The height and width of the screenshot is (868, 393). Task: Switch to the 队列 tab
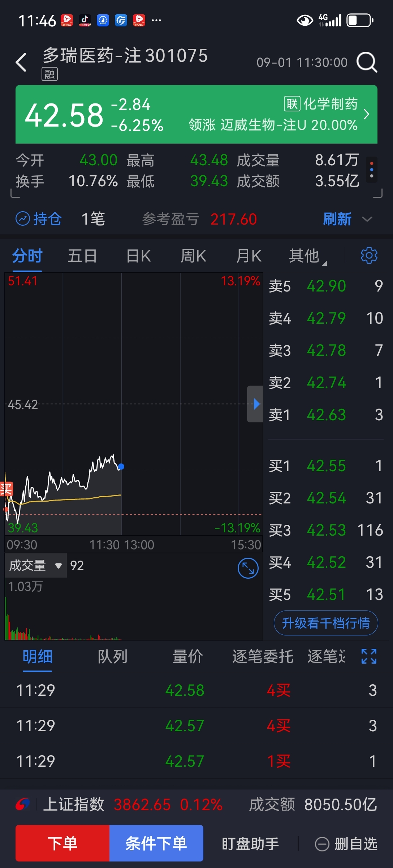tap(112, 656)
